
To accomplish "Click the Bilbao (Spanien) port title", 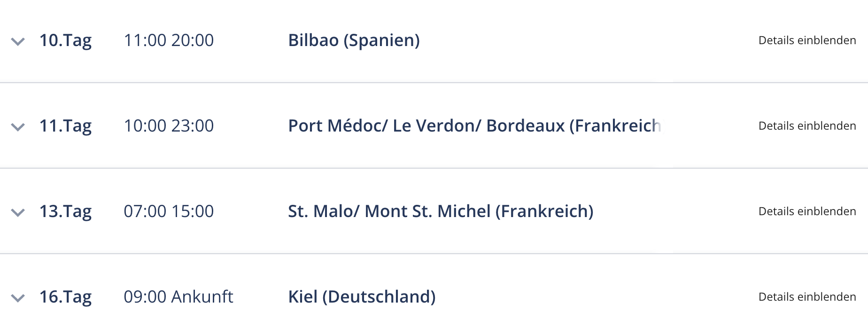I will (354, 40).
